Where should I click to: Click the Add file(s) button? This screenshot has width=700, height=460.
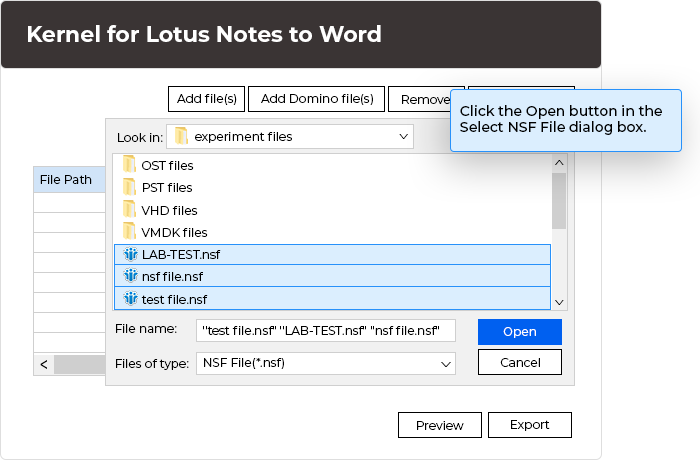pyautogui.click(x=206, y=99)
